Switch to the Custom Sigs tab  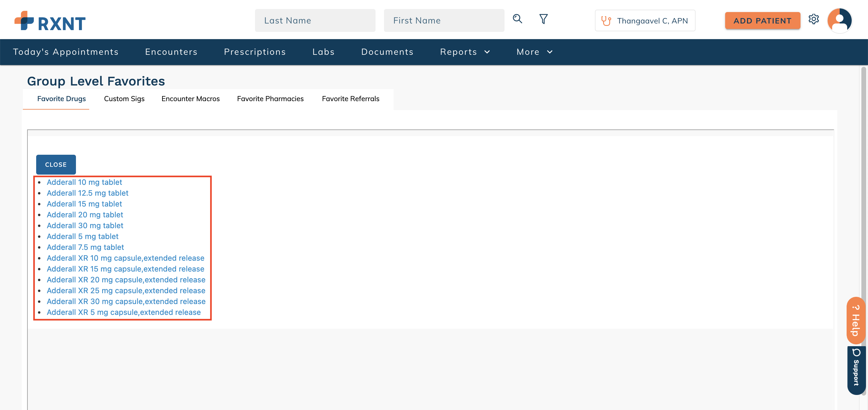(x=124, y=99)
